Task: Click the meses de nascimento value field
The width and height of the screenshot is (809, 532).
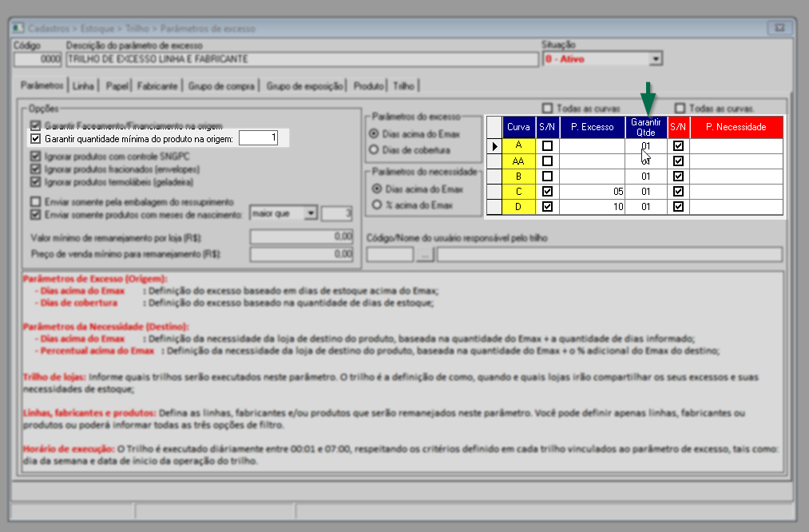Action: point(337,213)
